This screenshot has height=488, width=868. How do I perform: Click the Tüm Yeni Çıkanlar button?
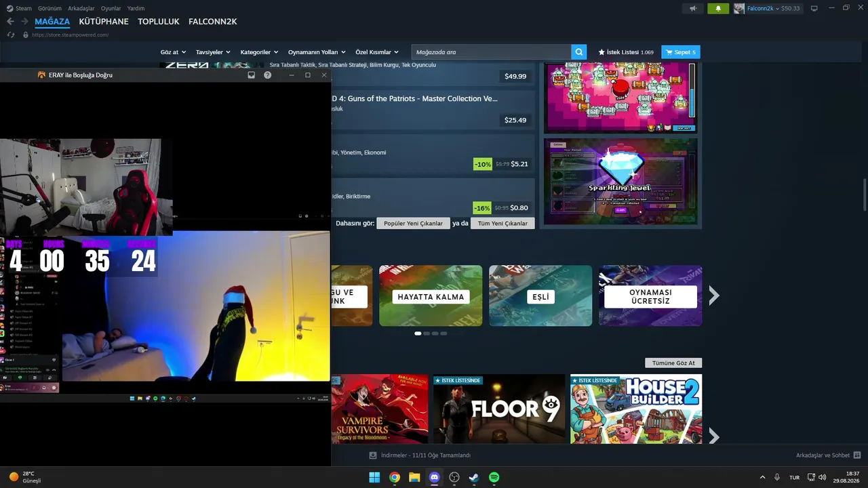(x=502, y=223)
